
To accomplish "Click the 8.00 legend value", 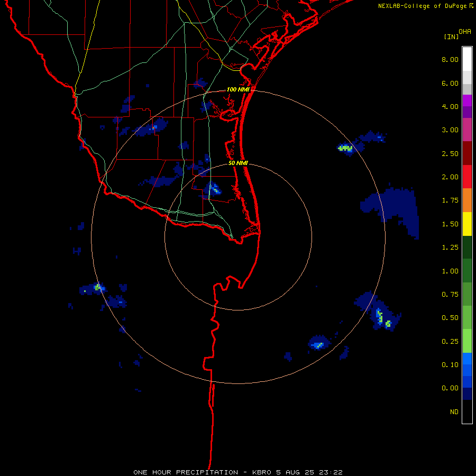I will 450,59.
